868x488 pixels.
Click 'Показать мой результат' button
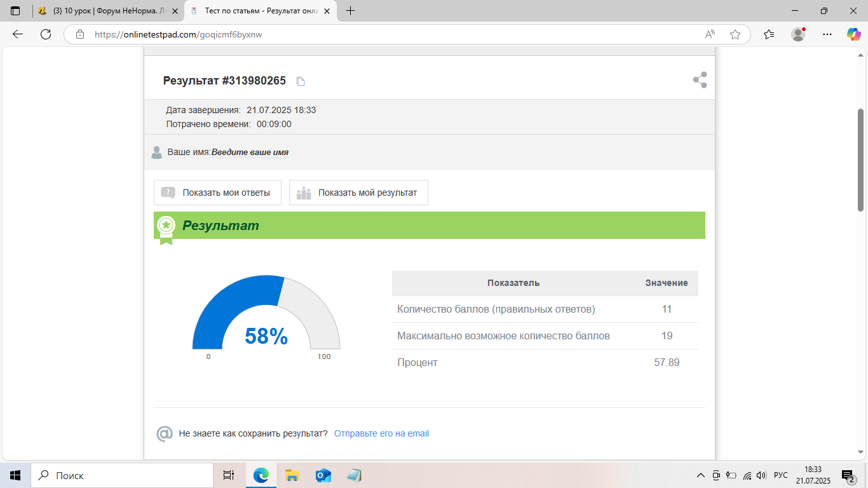[x=358, y=193]
